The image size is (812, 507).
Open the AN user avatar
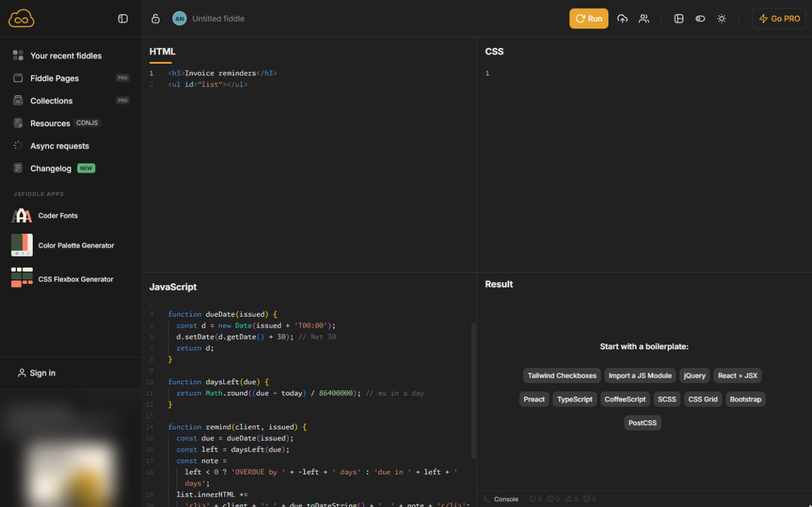pyautogui.click(x=179, y=19)
